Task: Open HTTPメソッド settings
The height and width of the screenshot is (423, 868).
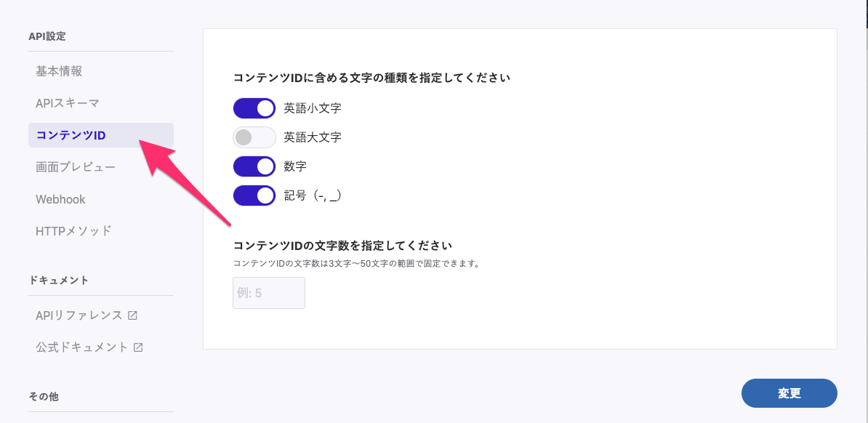Action: pyautogui.click(x=73, y=231)
